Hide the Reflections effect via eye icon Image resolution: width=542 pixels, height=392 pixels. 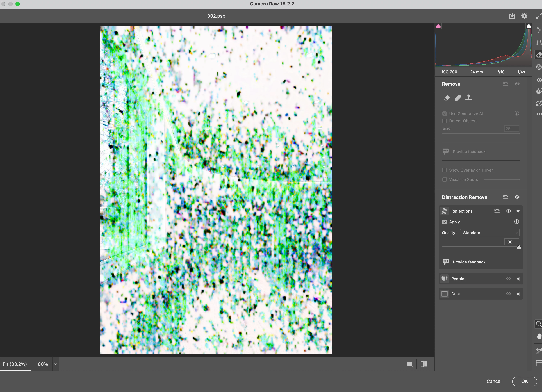[x=508, y=211]
